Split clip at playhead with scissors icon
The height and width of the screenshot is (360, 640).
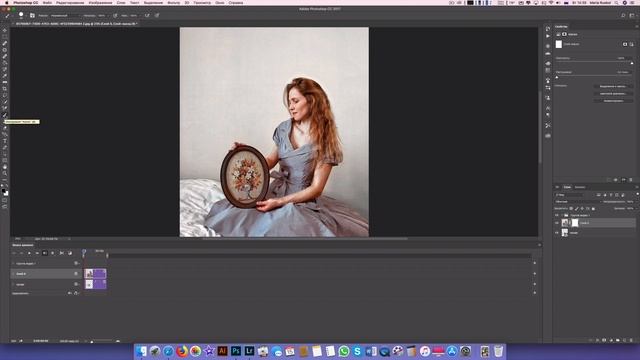click(61, 253)
